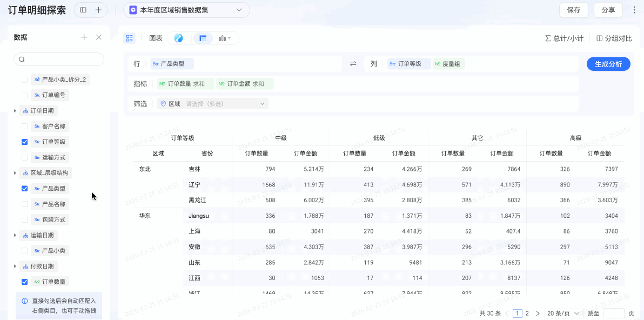
Task: Open the vertical three-dot more menu
Action: [x=635, y=10]
